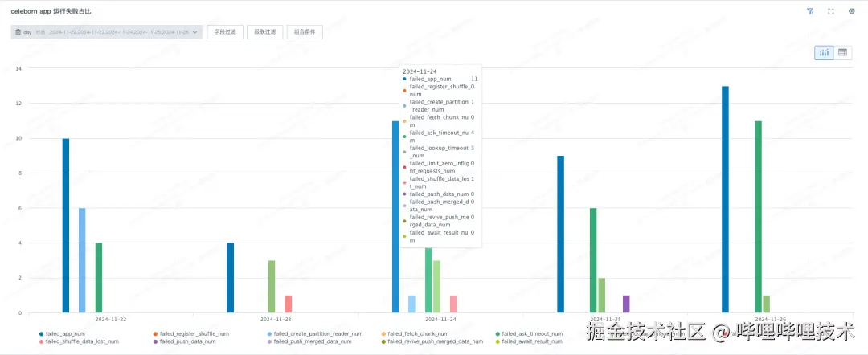The width and height of the screenshot is (868, 355).
Task: Click the 级联过滤 button
Action: pyautogui.click(x=265, y=32)
